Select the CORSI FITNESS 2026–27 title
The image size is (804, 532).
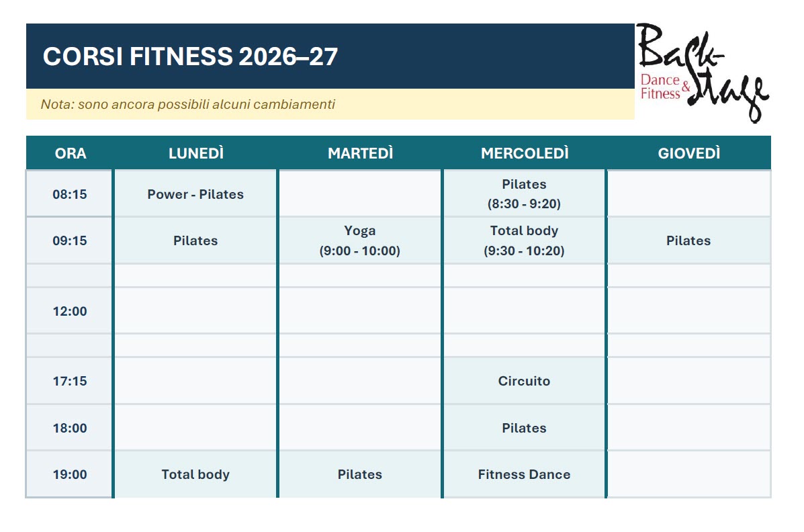coord(190,56)
